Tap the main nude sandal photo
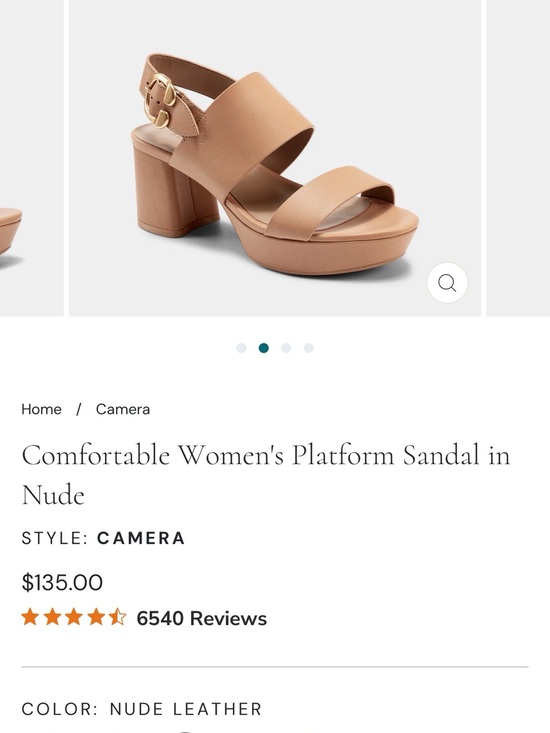Screen dimensions: 550x733 (x=275, y=158)
